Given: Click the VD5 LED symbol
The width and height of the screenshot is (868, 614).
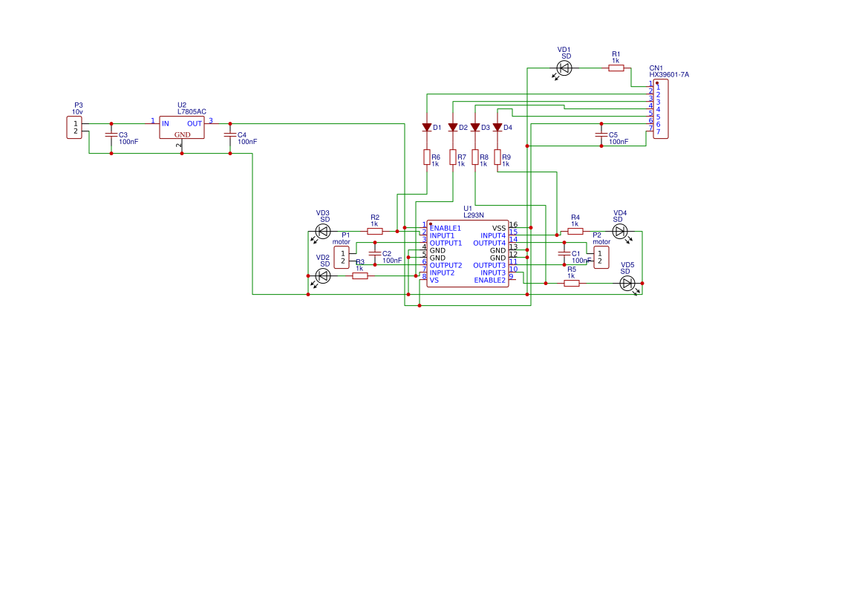Looking at the screenshot, I should (627, 284).
